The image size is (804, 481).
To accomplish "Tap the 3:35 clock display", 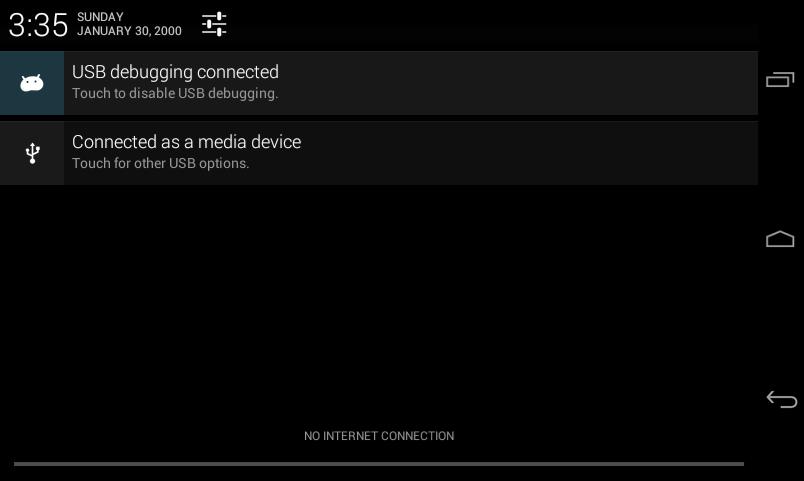I will (x=38, y=25).
